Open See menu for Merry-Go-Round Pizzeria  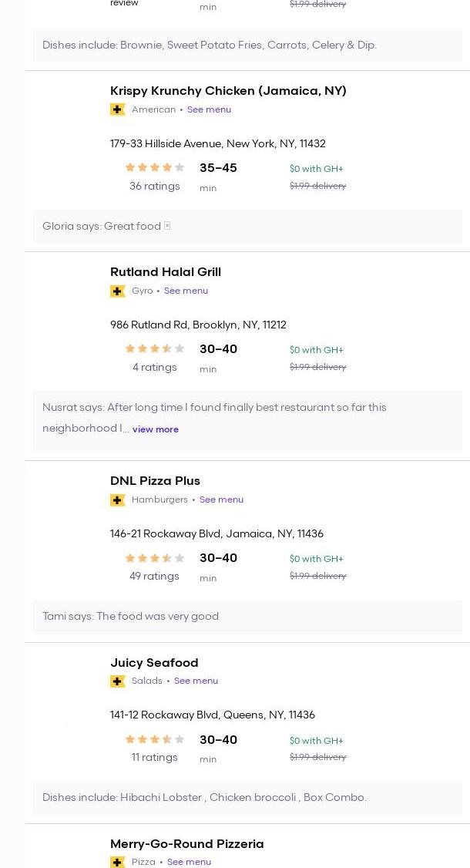click(189, 862)
